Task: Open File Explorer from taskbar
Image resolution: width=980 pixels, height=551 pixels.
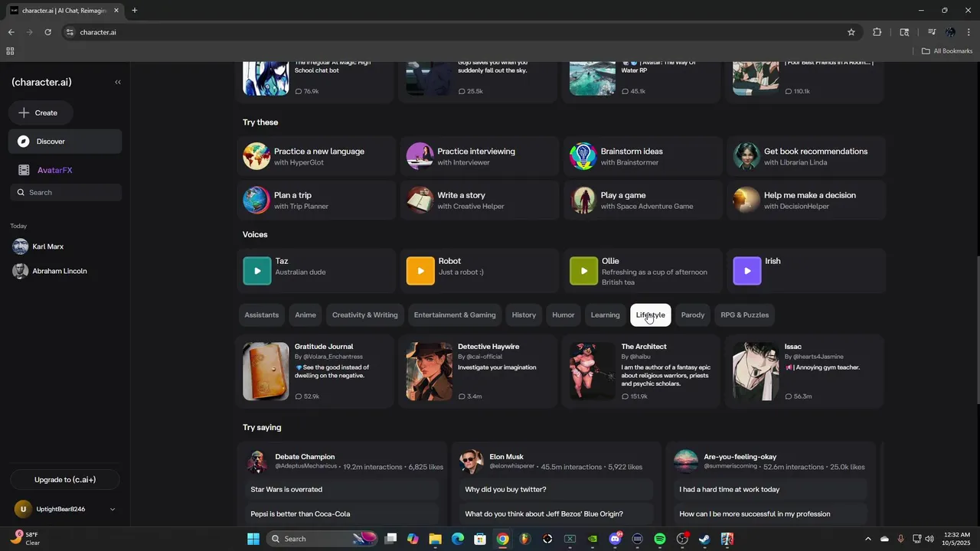Action: pos(435,539)
